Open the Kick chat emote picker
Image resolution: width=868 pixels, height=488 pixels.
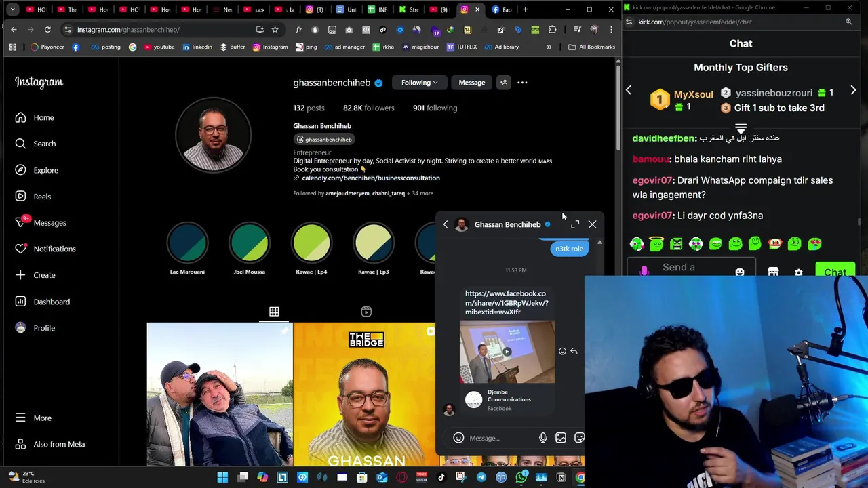tap(740, 272)
